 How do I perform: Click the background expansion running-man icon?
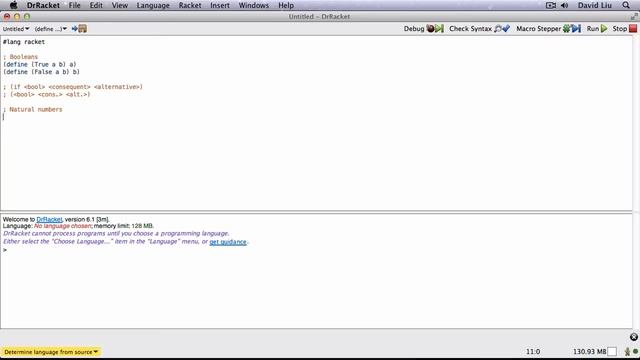point(627,351)
